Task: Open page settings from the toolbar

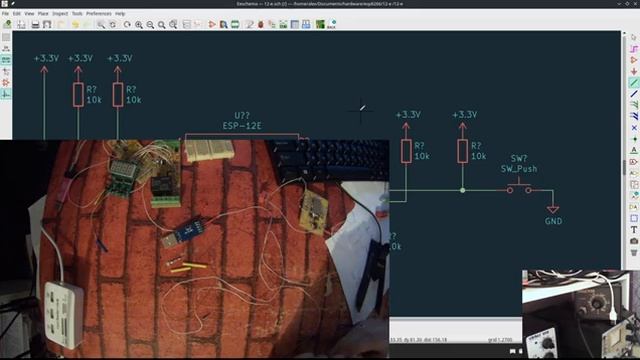Action: tap(21, 24)
